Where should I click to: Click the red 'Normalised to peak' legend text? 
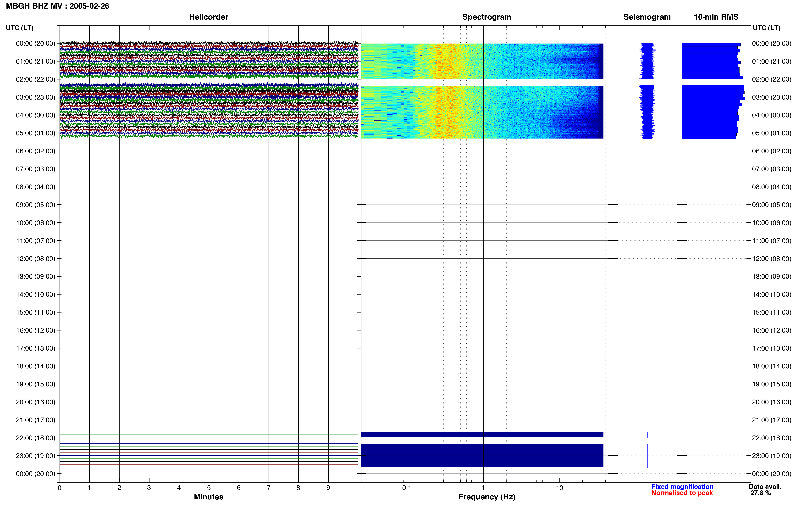pos(682,493)
